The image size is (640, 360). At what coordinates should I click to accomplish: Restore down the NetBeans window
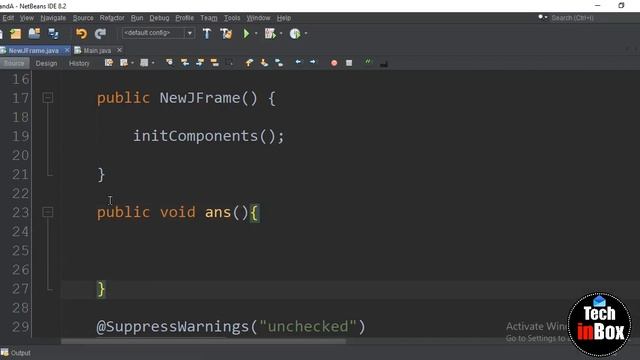pos(621,5)
